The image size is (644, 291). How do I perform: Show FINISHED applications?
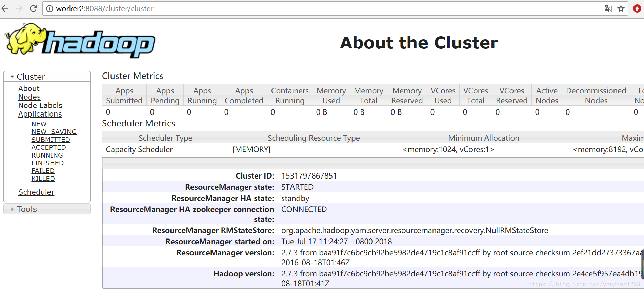[x=47, y=163]
